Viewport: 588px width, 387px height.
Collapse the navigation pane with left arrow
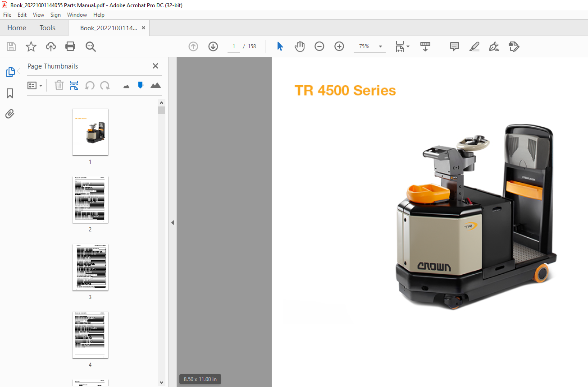click(172, 222)
